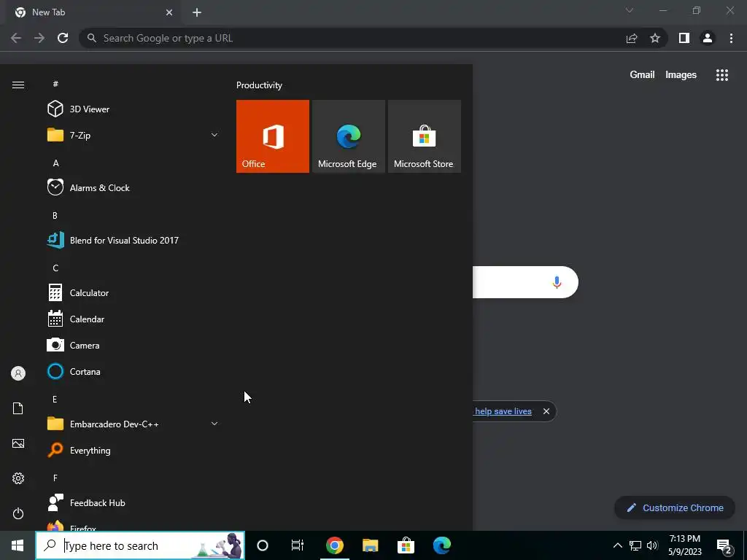Expand the 7-Zip folder chevron
Image resolution: width=747 pixels, height=560 pixels.
tap(214, 135)
